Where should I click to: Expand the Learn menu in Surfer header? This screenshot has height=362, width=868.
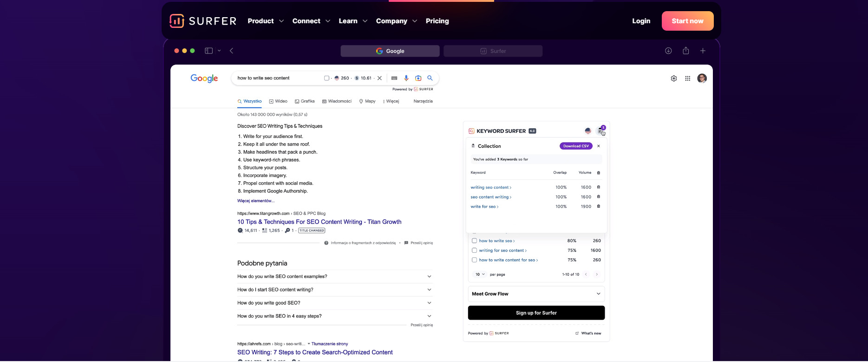click(353, 21)
